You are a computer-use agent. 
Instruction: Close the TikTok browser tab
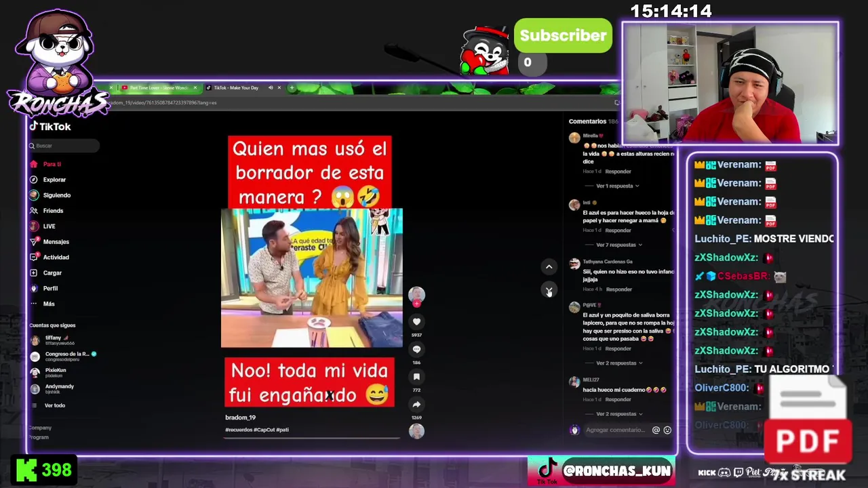tap(279, 87)
